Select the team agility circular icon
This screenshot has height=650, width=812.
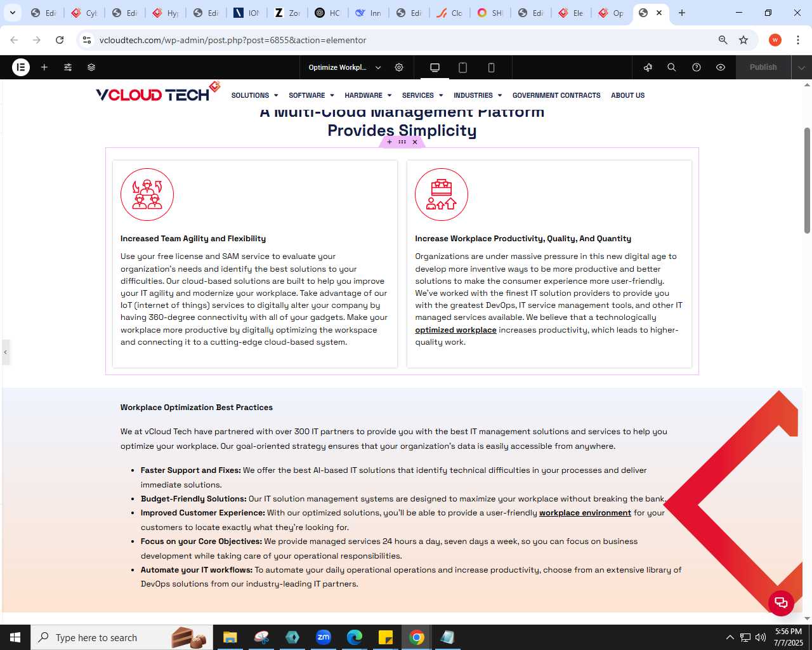147,194
